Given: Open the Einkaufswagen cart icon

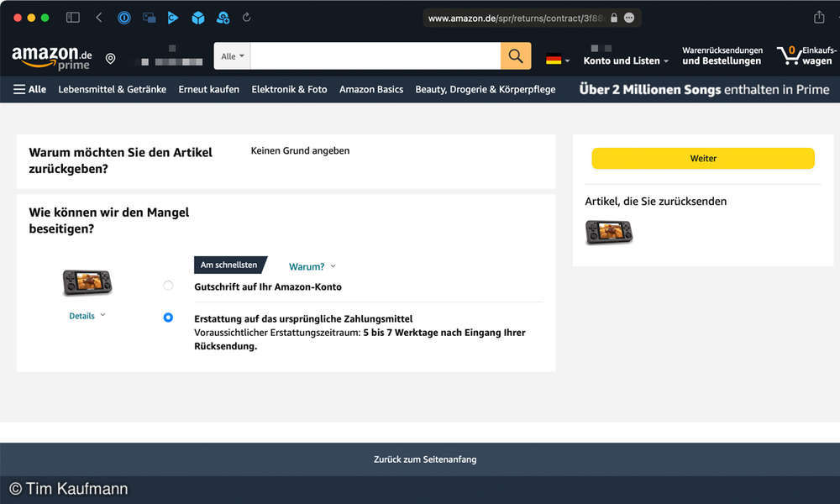Looking at the screenshot, I should tap(790, 55).
